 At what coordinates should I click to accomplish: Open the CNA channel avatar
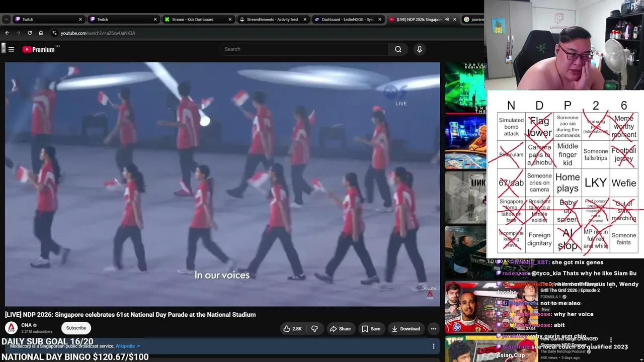11,328
